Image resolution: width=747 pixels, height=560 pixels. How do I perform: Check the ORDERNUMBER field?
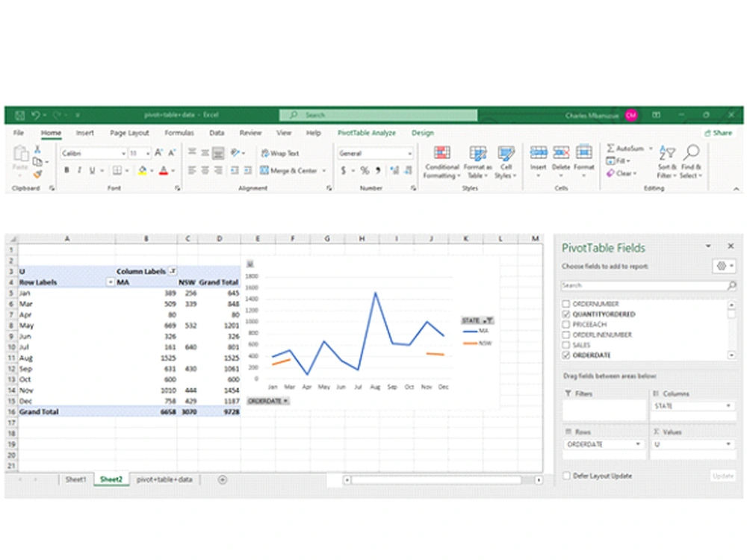pos(566,304)
